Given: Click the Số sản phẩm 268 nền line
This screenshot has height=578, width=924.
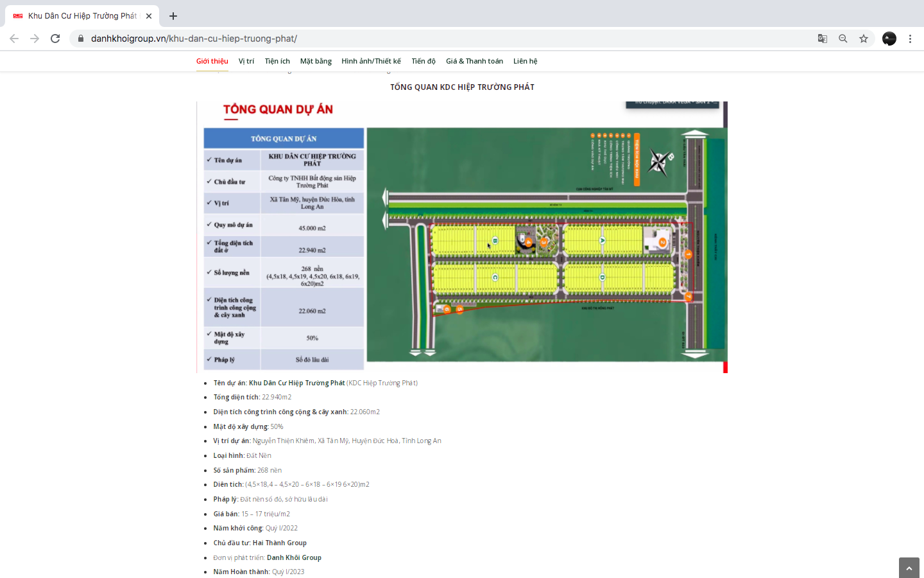Looking at the screenshot, I should pos(248,471).
